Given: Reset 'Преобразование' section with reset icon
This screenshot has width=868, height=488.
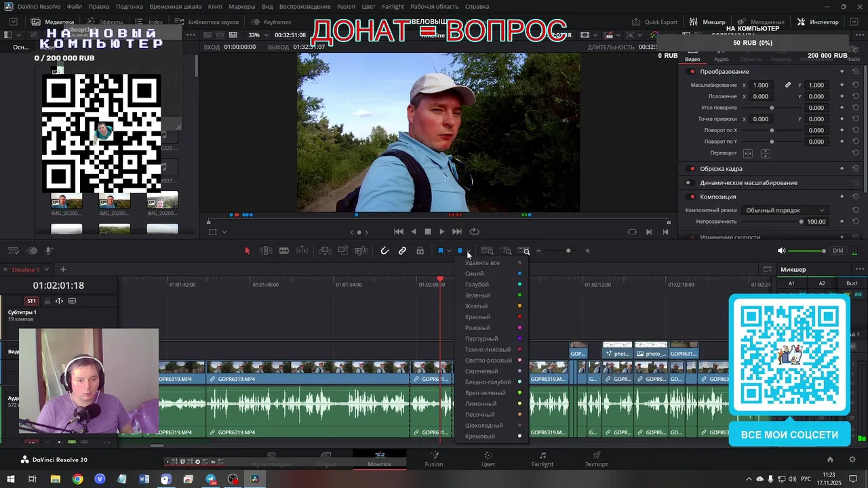Looking at the screenshot, I should (x=856, y=72).
